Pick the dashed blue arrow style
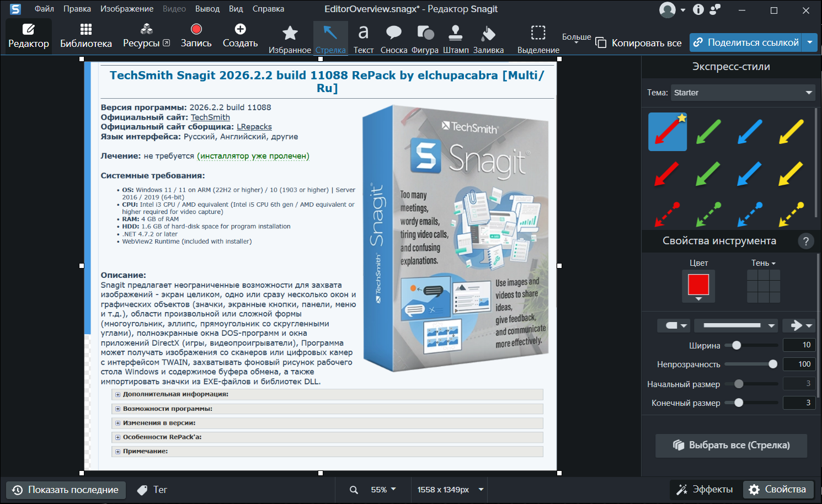This screenshot has width=822, height=504. tap(750, 214)
